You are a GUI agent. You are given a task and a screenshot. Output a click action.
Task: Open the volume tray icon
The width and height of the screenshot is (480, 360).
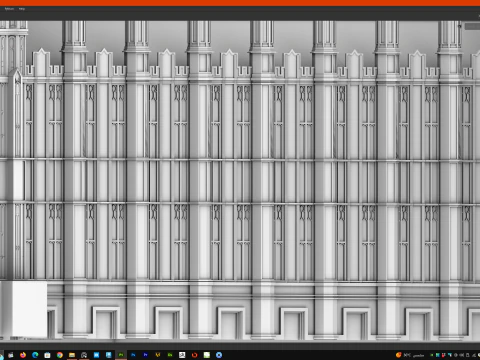point(461,355)
